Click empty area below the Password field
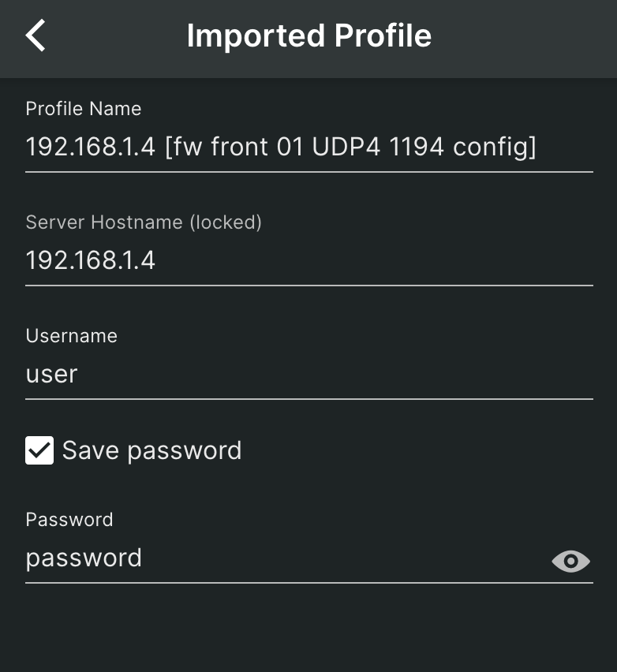 (x=308, y=631)
